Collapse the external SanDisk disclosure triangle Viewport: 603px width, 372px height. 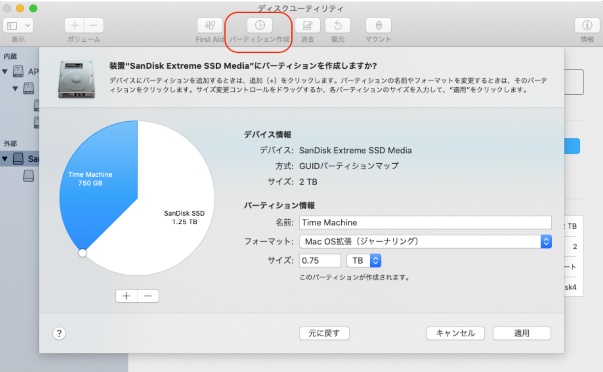point(5,158)
